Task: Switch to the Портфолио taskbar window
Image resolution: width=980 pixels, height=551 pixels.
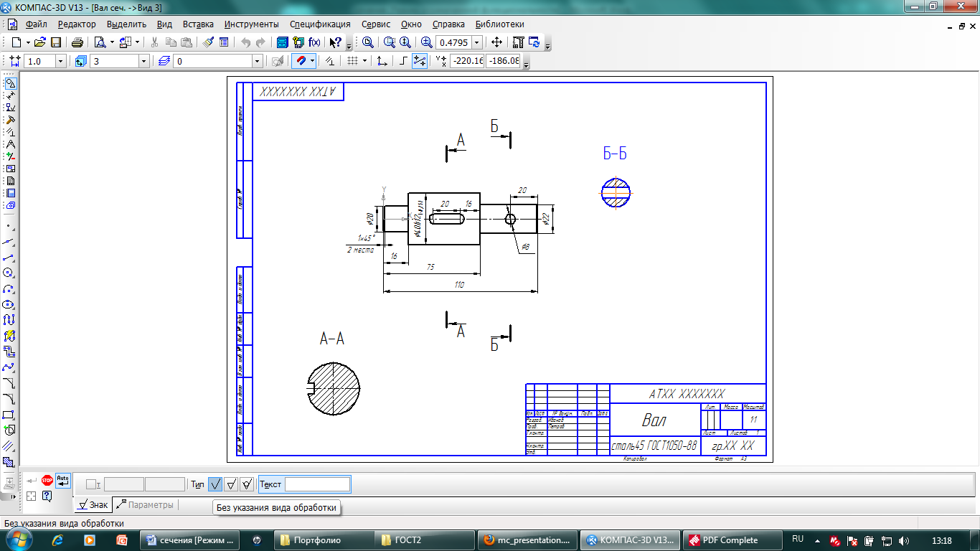Action: (x=324, y=540)
